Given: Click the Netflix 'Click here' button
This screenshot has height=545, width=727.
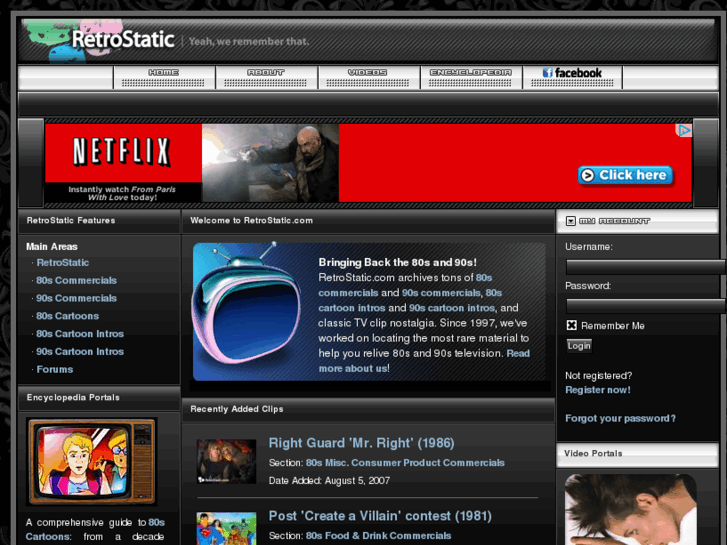Looking at the screenshot, I should pos(625,175).
